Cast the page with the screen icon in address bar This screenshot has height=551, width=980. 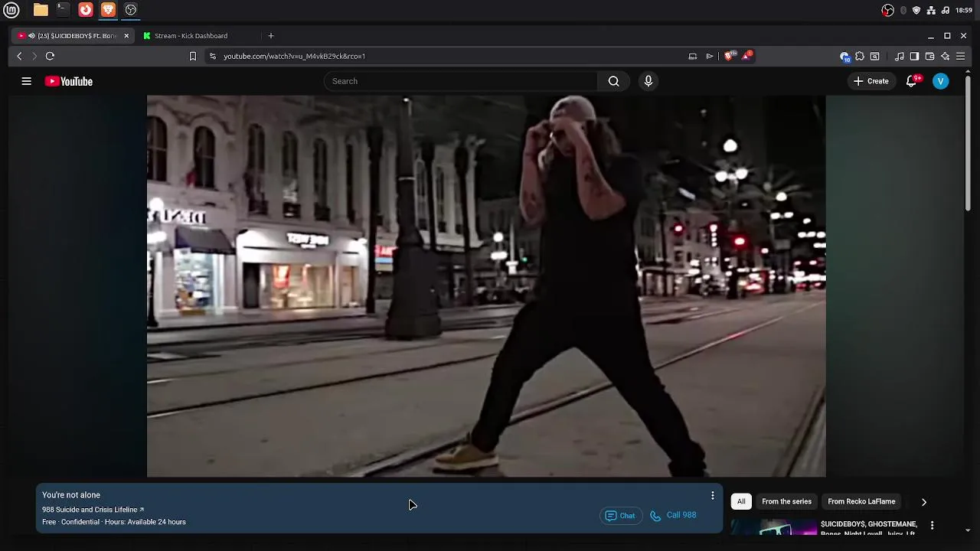[692, 56]
